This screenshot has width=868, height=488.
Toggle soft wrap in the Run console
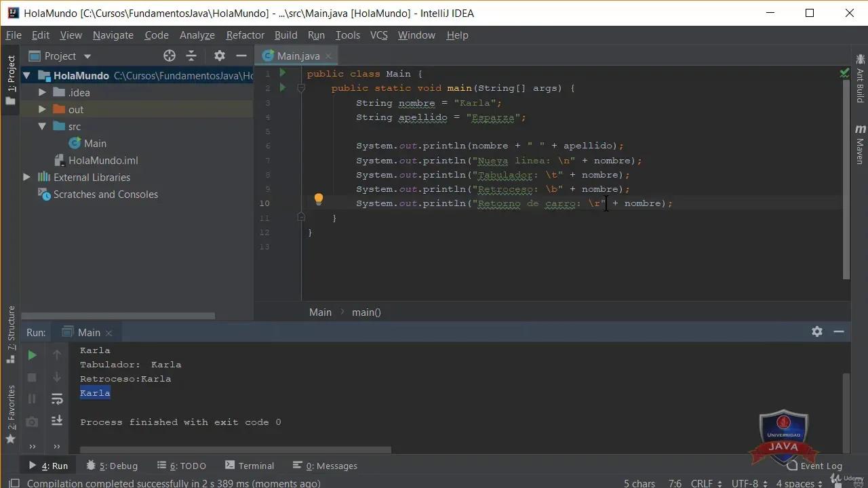(x=57, y=399)
